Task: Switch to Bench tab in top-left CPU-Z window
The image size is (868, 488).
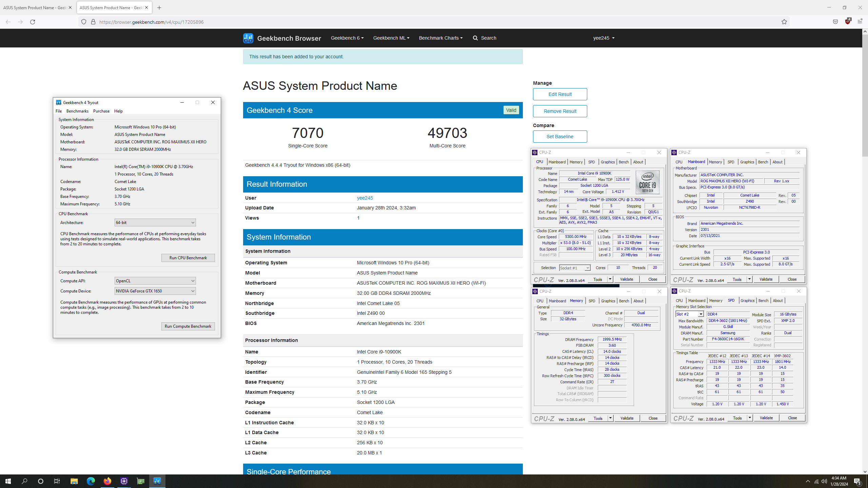Action: click(624, 162)
